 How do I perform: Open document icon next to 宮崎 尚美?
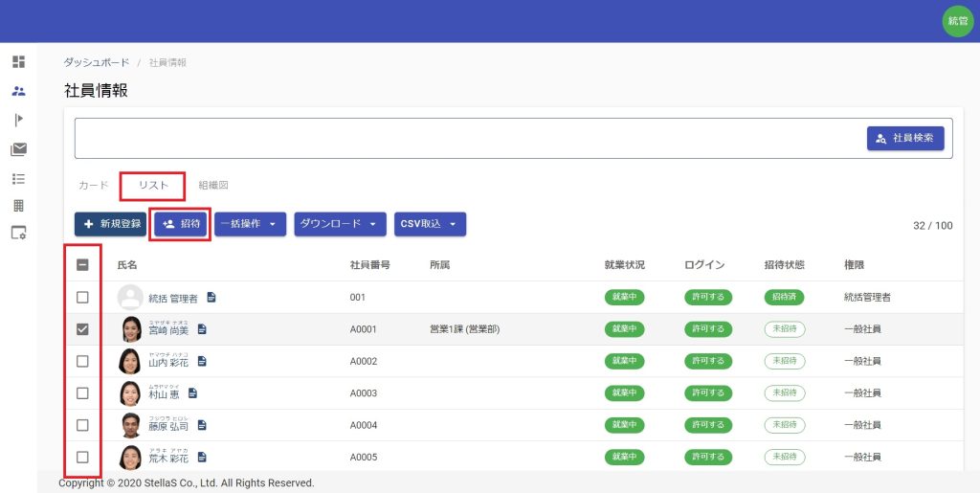202,329
